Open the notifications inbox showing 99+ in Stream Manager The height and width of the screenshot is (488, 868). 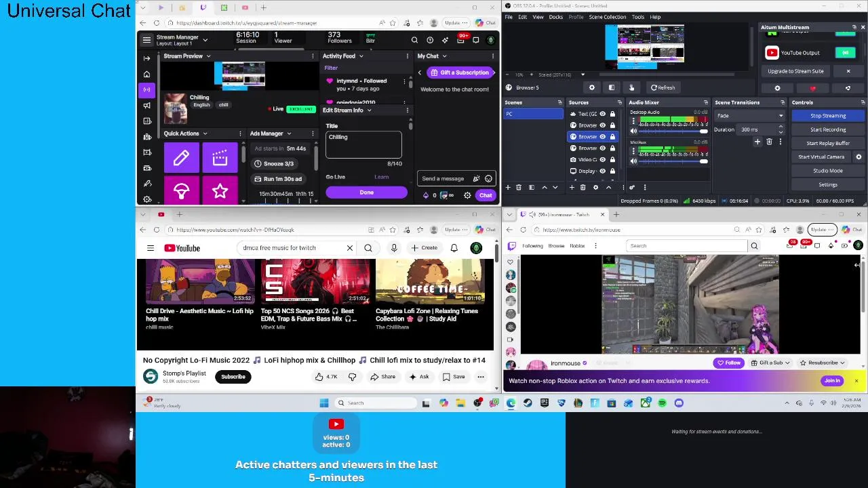tap(460, 40)
